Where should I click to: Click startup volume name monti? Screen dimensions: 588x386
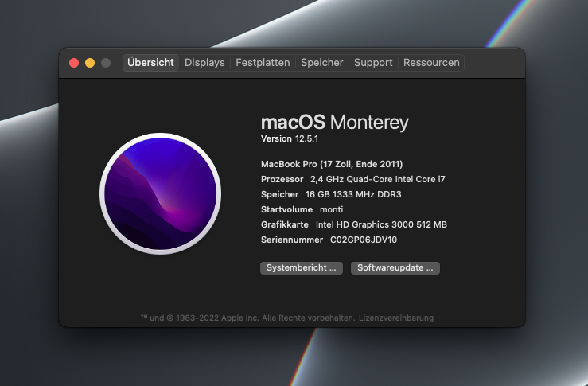tap(331, 209)
